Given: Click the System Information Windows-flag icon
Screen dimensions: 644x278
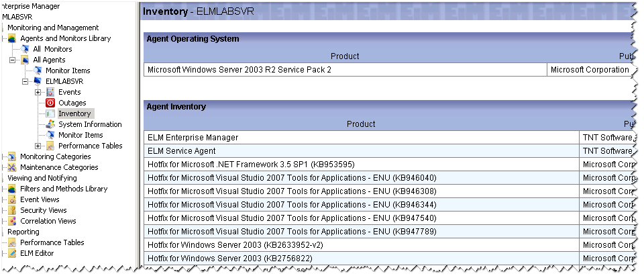Looking at the screenshot, I should click(50, 124).
